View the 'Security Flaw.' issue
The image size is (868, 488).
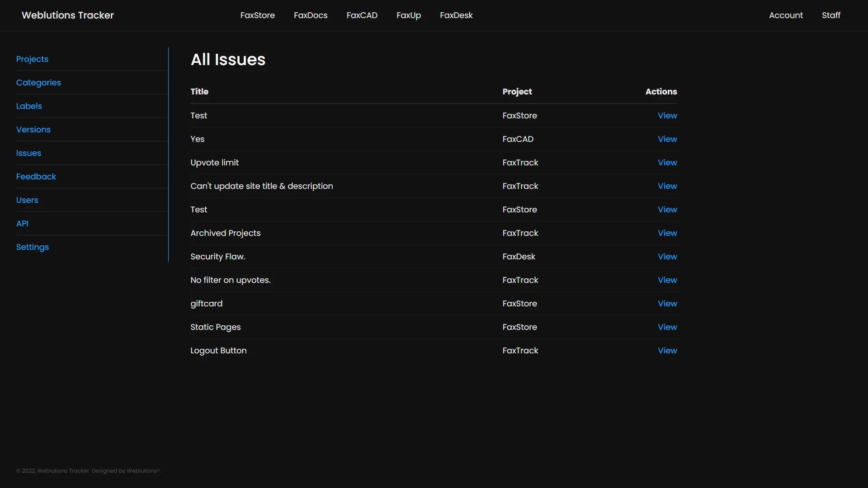667,256
